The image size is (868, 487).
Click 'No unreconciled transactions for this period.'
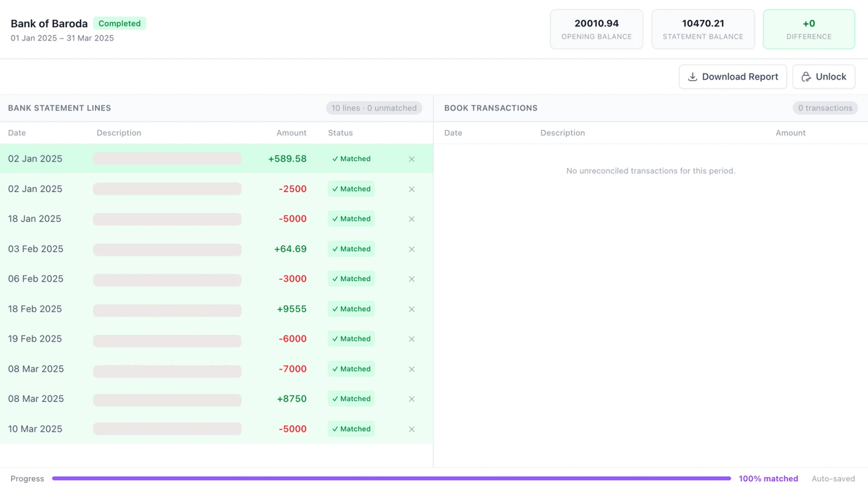point(650,171)
